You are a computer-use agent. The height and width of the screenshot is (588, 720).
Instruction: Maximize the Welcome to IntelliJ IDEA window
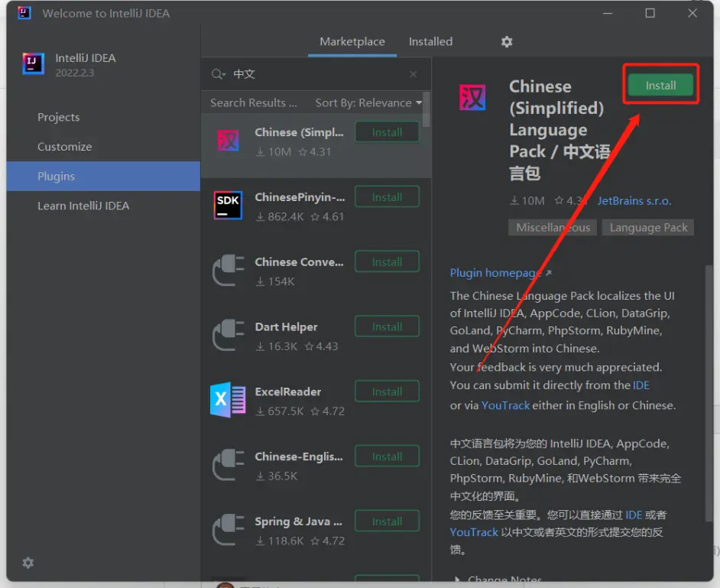point(650,13)
